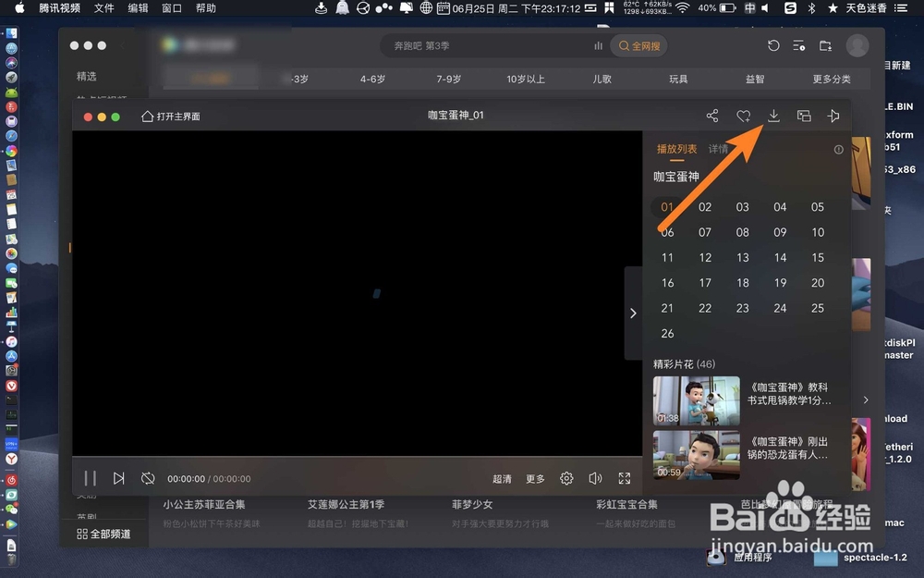Open the 超清 quality selector

pyautogui.click(x=502, y=479)
